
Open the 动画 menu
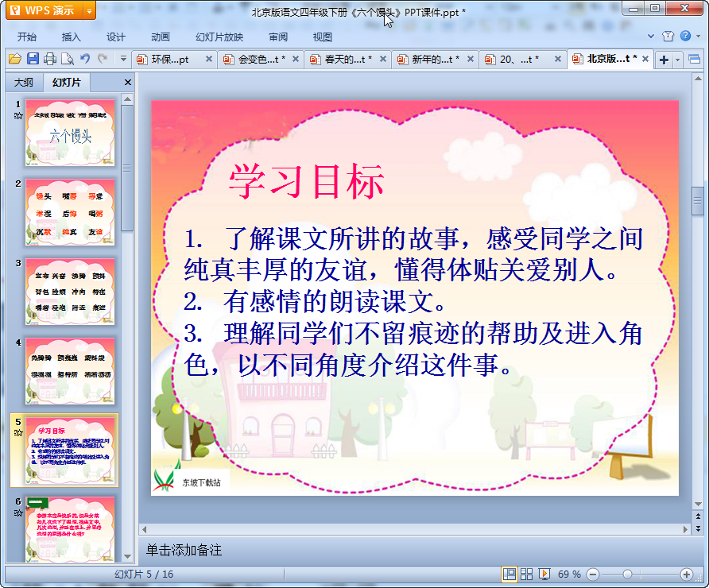[160, 37]
